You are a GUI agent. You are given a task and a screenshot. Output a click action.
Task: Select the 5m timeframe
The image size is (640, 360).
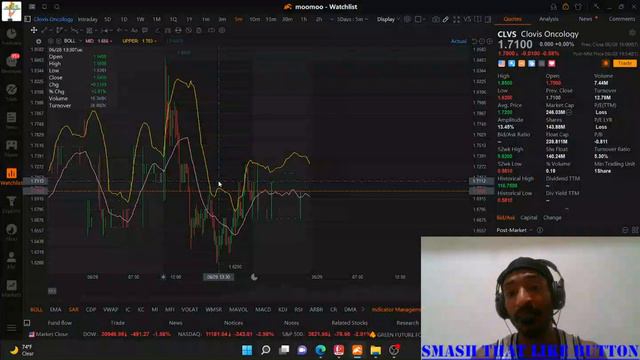[238, 19]
